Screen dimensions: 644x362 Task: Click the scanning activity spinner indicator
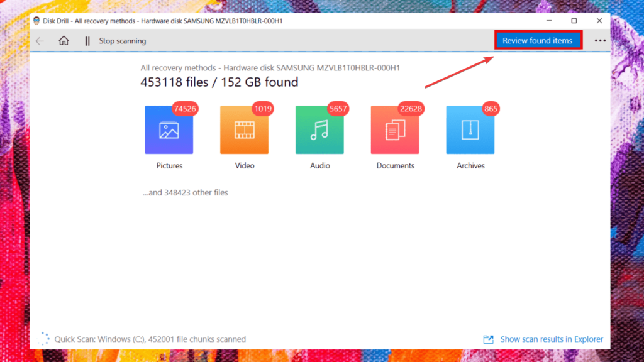pos(43,338)
